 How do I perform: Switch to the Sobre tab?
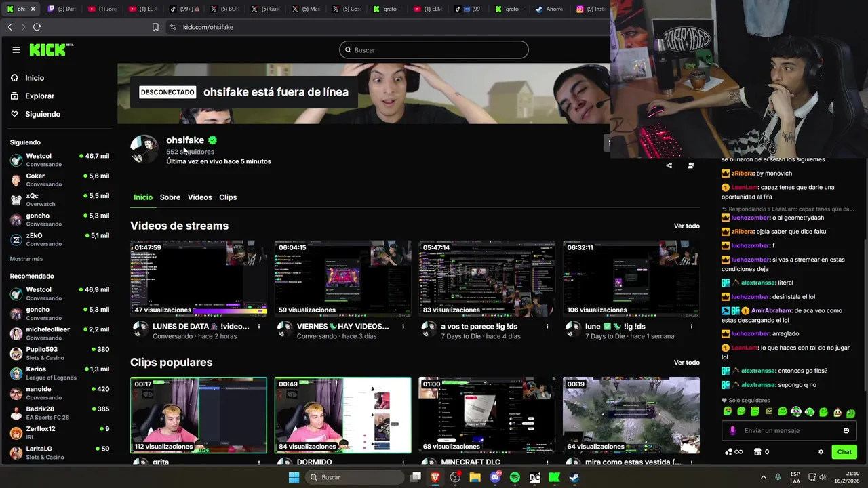tap(170, 197)
